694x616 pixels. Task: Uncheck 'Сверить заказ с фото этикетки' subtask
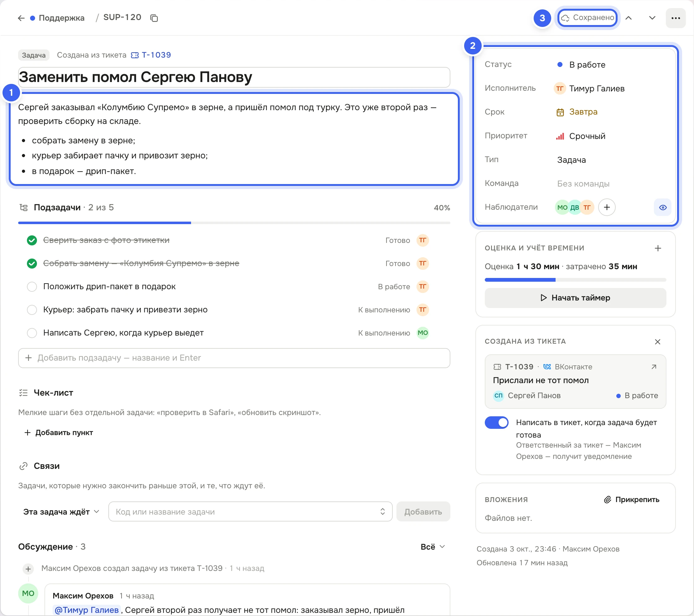coord(32,240)
